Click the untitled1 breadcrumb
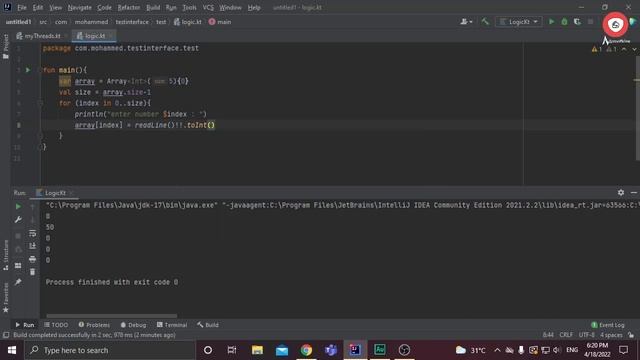The height and width of the screenshot is (360, 640). [18, 22]
